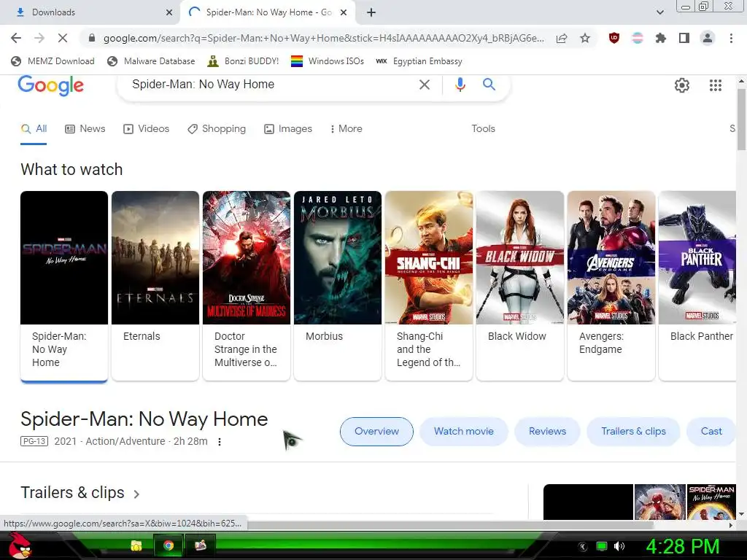Open Chrome's three-dot menu
The width and height of the screenshot is (747, 560).
[731, 38]
